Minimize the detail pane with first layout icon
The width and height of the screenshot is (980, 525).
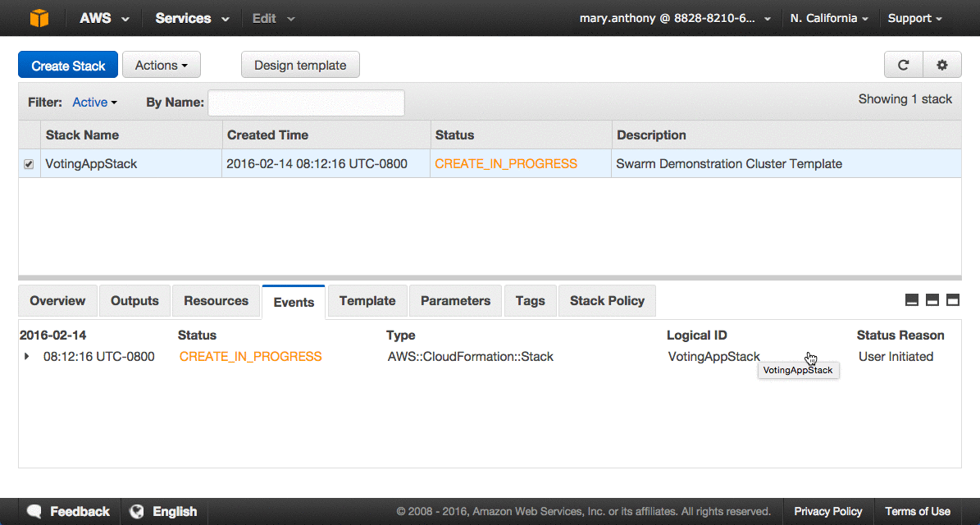[x=911, y=301]
